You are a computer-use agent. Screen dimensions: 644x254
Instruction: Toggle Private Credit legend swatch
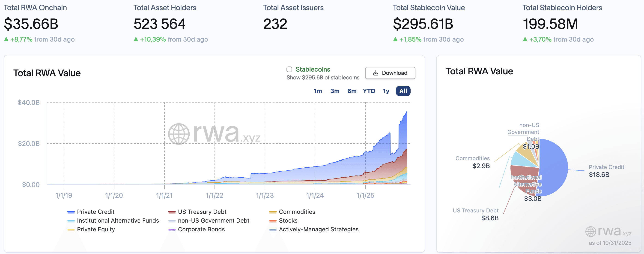pos(71,212)
